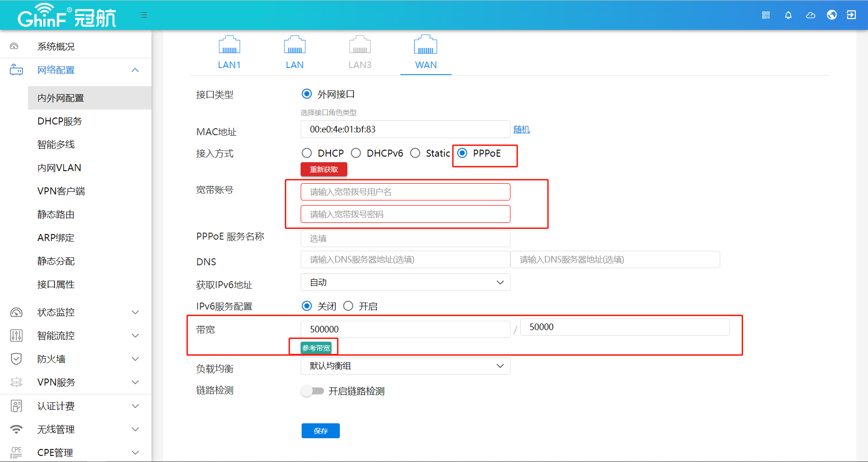Click the cloud icon in top bar
This screenshot has height=462, width=868.
[x=811, y=15]
